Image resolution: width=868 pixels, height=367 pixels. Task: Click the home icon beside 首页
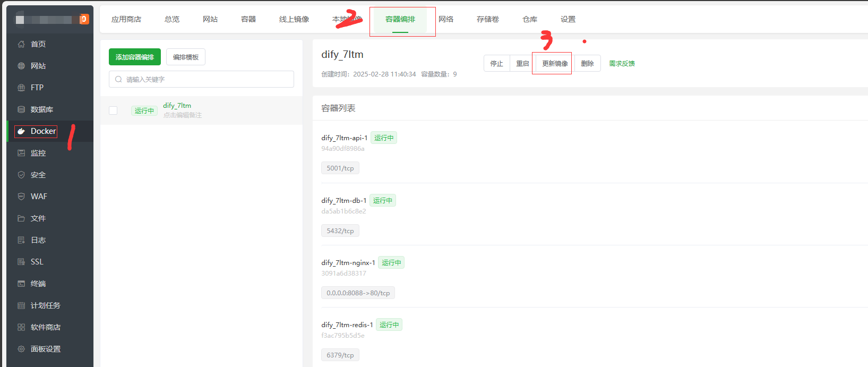(x=21, y=44)
